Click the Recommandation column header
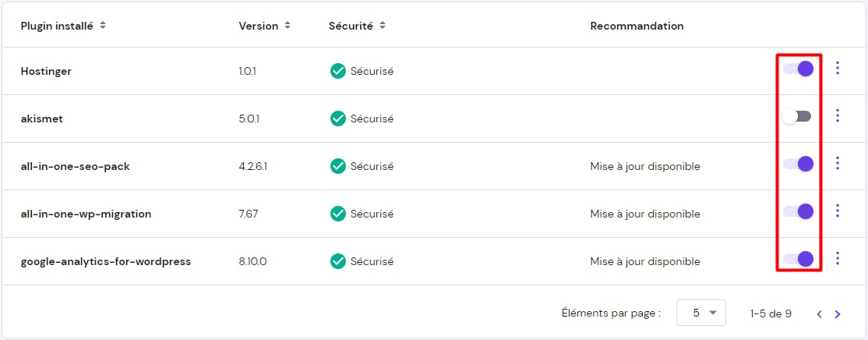This screenshot has height=340, width=868. (637, 26)
